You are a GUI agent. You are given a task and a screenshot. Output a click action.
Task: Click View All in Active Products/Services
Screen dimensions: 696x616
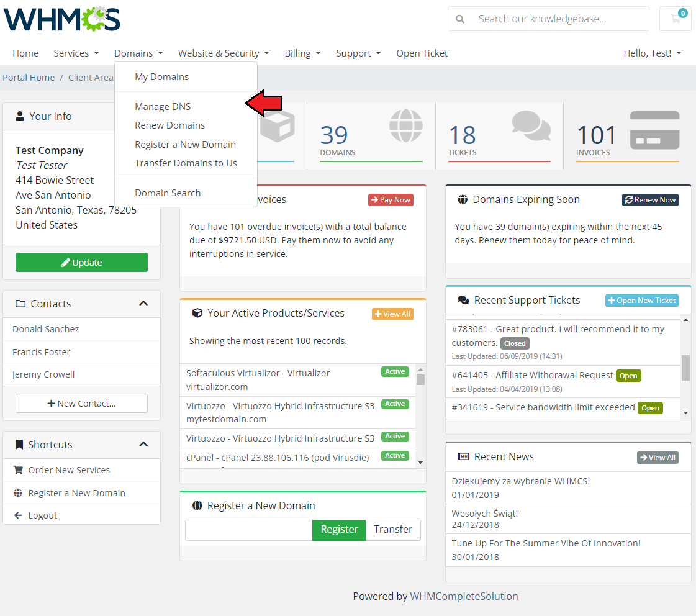click(x=392, y=314)
